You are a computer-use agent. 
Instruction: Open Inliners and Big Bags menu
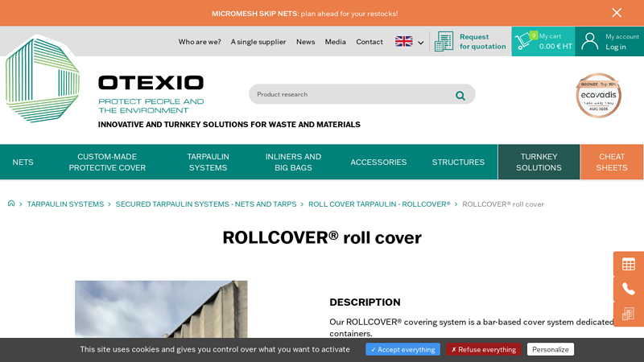293,162
